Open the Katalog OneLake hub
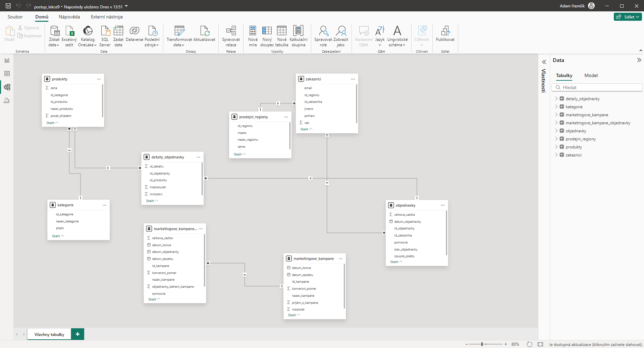Viewport: 644px width, 348px height. pyautogui.click(x=88, y=36)
